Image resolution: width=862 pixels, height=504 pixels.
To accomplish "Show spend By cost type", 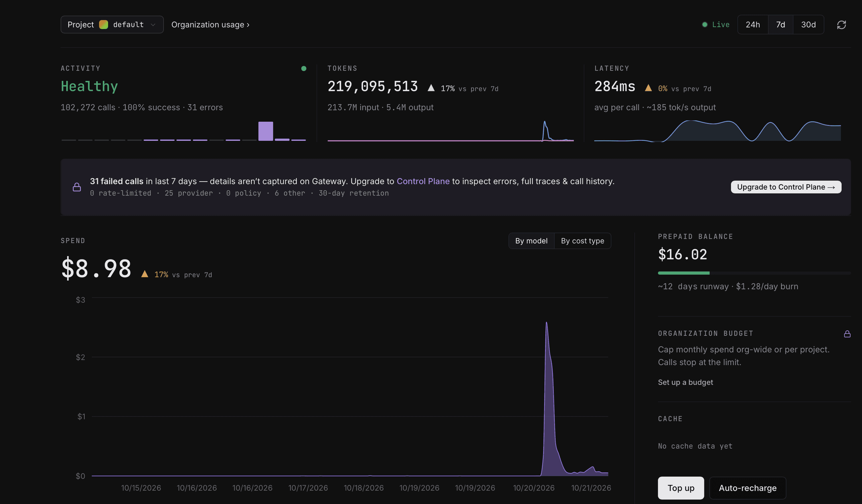I will pos(583,241).
